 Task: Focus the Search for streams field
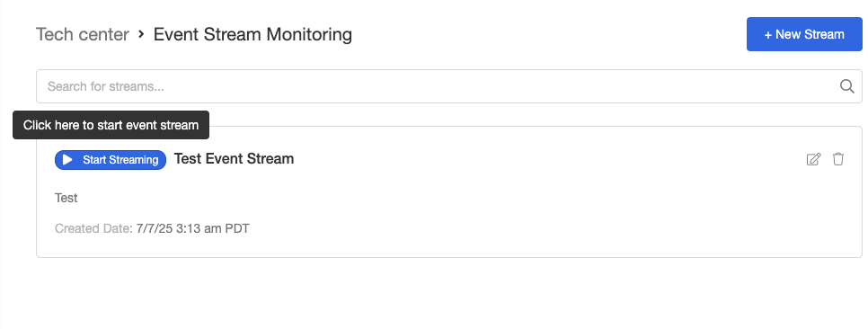coord(449,86)
